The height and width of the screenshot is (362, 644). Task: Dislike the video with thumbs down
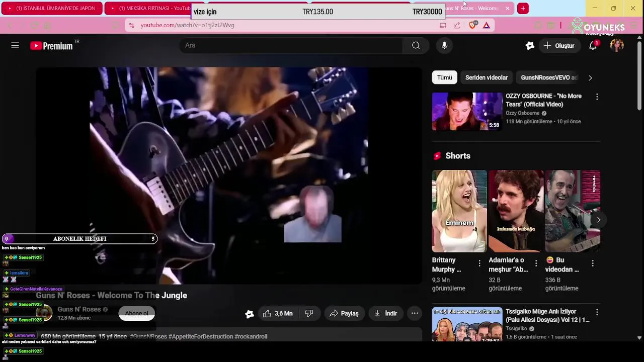click(x=309, y=313)
